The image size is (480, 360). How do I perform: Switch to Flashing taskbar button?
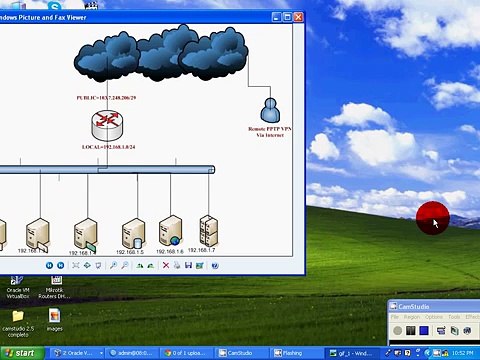click(297, 353)
